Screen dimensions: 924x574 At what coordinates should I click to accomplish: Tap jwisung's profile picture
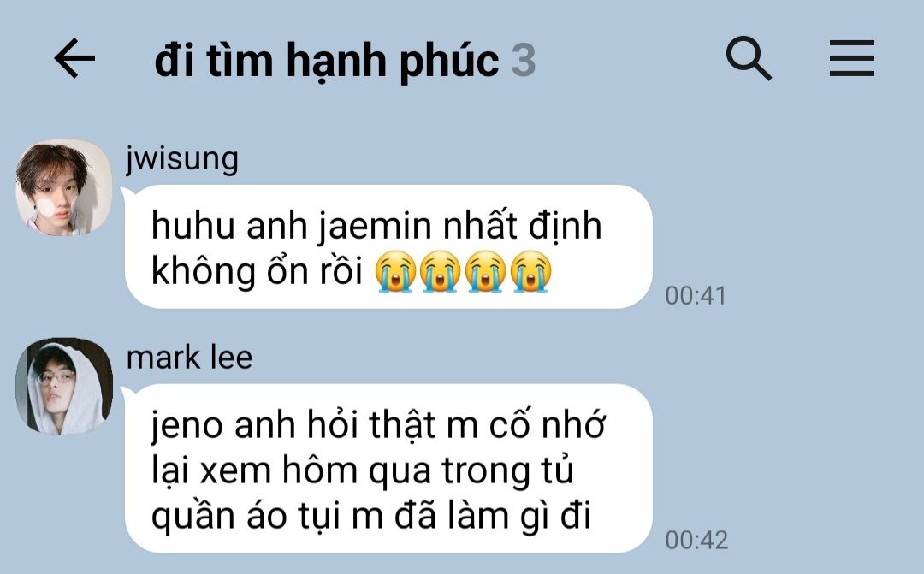pyautogui.click(x=63, y=187)
